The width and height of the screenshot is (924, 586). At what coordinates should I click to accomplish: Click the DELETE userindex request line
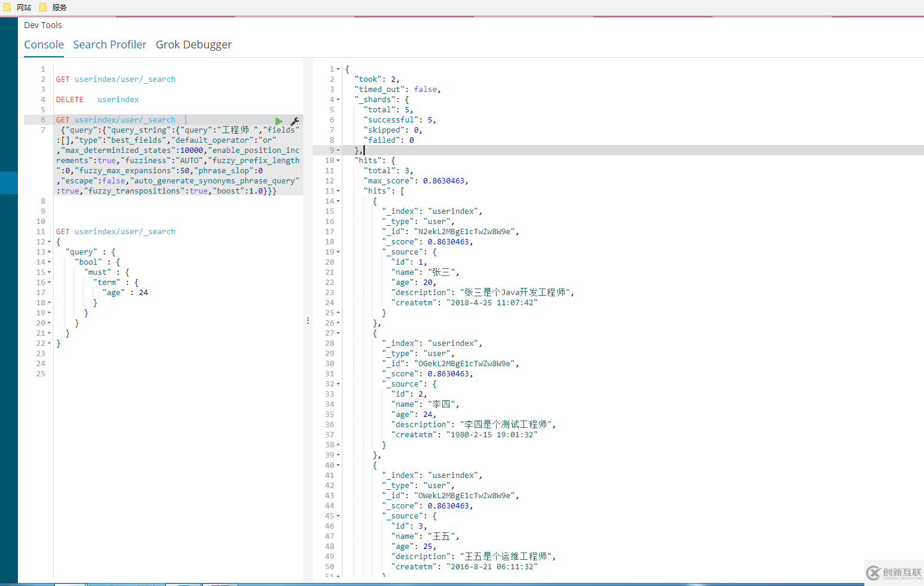coord(97,100)
